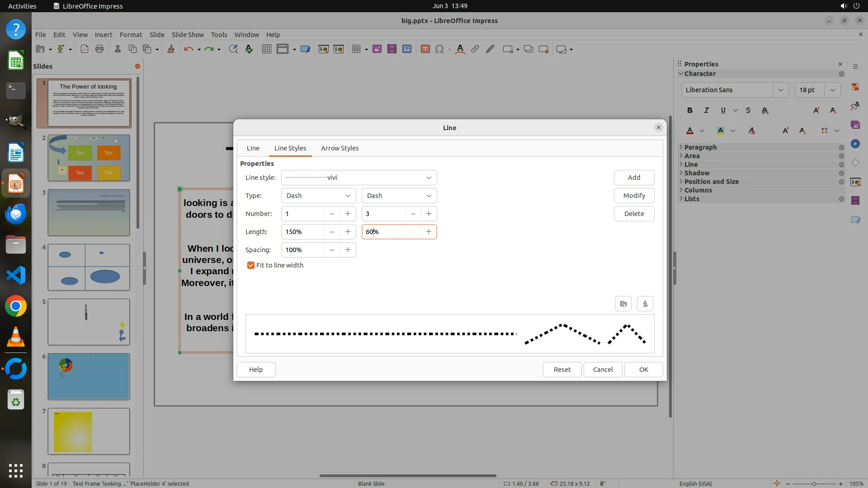
Task: Select slide 4 thumbnail with ellipses
Action: click(89, 267)
